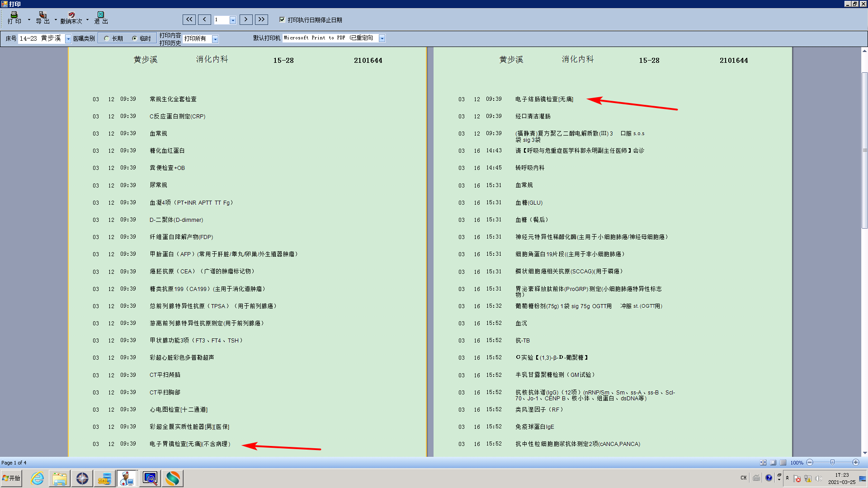
Task: Click the zoom in plus button
Action: 855,462
